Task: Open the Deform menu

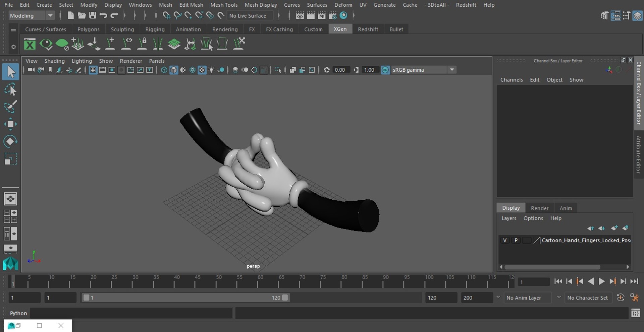Action: 343,5
